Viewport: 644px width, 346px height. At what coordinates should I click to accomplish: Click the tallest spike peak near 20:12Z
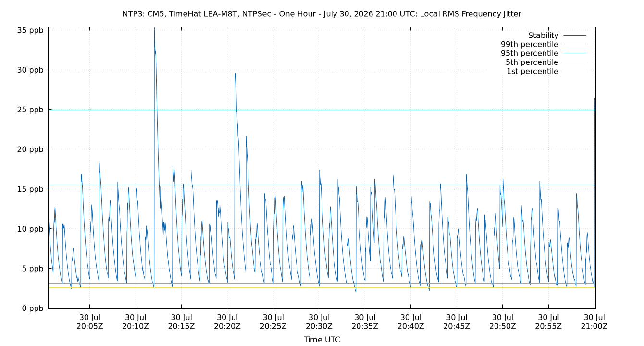[154, 28]
